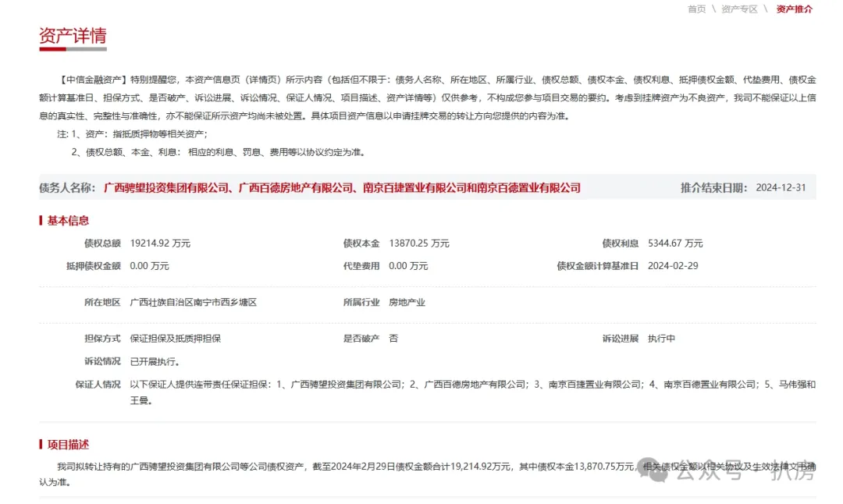Click the region value 广西壮族自治区南宁市西乡塘区
The height and width of the screenshot is (504, 843).
194,303
